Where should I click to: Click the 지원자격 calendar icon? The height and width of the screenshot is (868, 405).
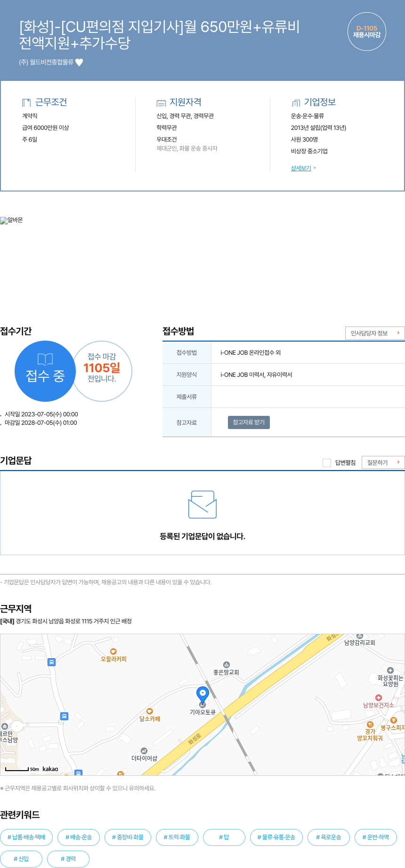click(x=161, y=103)
